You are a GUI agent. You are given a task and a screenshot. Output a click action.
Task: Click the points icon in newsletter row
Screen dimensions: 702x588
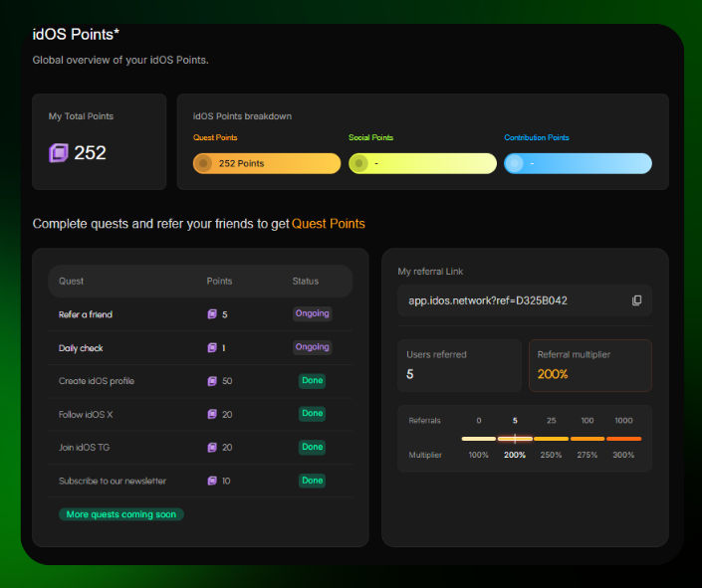tap(212, 481)
